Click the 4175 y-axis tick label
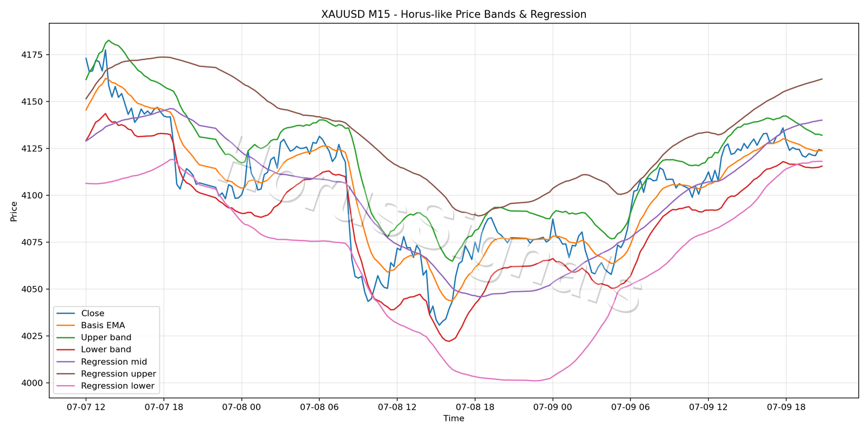The width and height of the screenshot is (868, 434). point(33,55)
